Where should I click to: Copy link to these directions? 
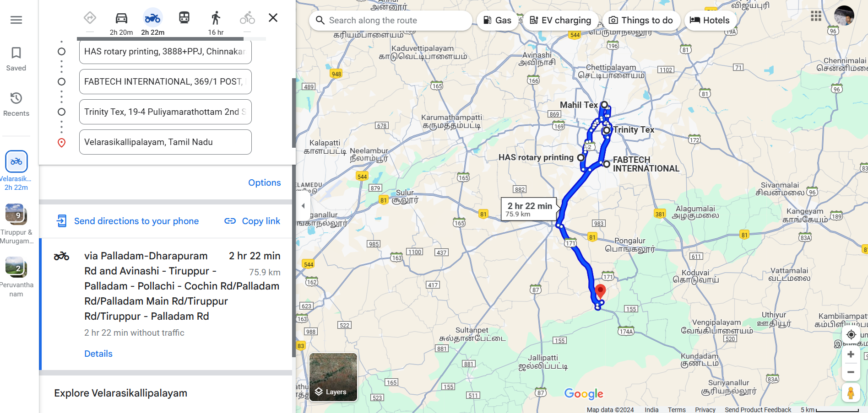[252, 221]
